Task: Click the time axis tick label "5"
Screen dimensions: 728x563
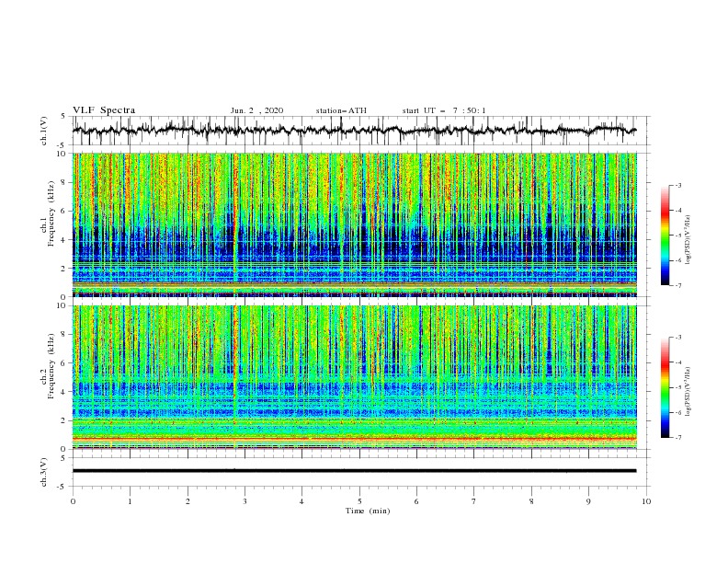Action: 359,501
